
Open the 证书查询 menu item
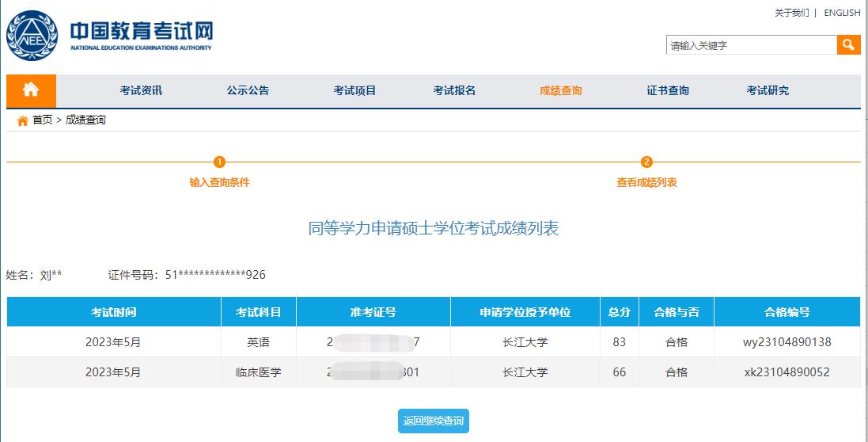point(667,90)
